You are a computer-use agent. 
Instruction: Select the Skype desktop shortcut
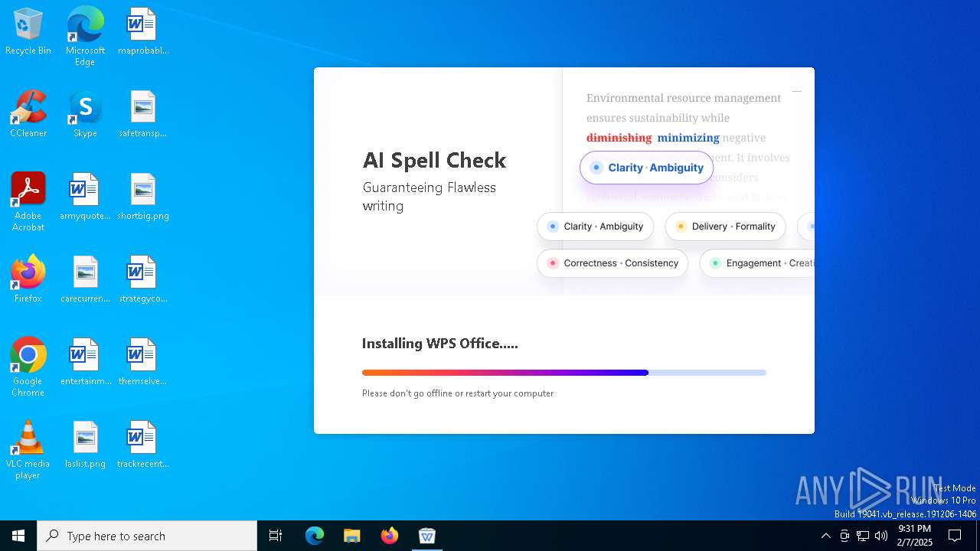[85, 115]
